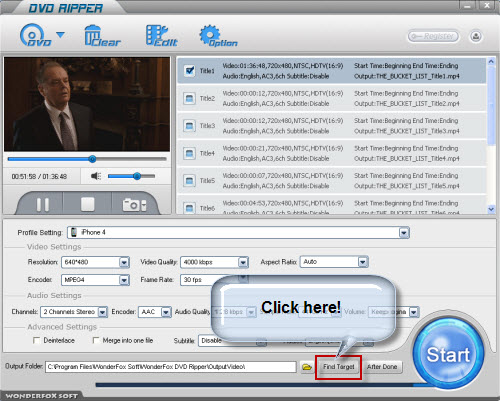
Task: Select Title5 video 00:00:07 info text
Action: [x=283, y=176]
